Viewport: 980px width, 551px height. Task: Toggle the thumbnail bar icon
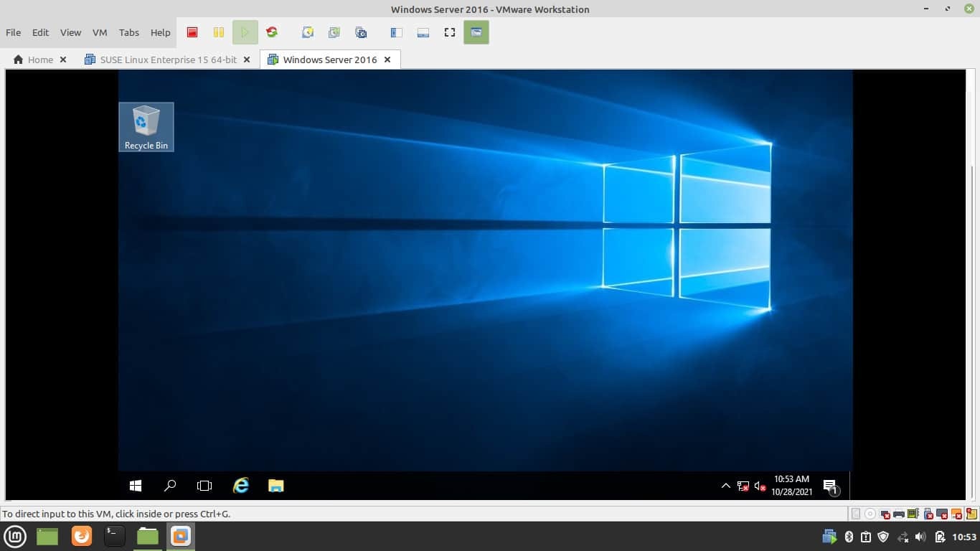423,32
